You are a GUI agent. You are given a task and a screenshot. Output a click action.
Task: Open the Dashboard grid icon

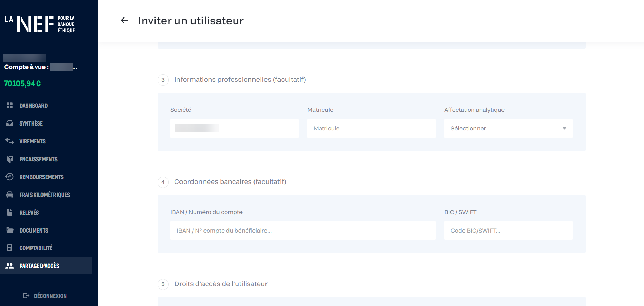pos(10,105)
